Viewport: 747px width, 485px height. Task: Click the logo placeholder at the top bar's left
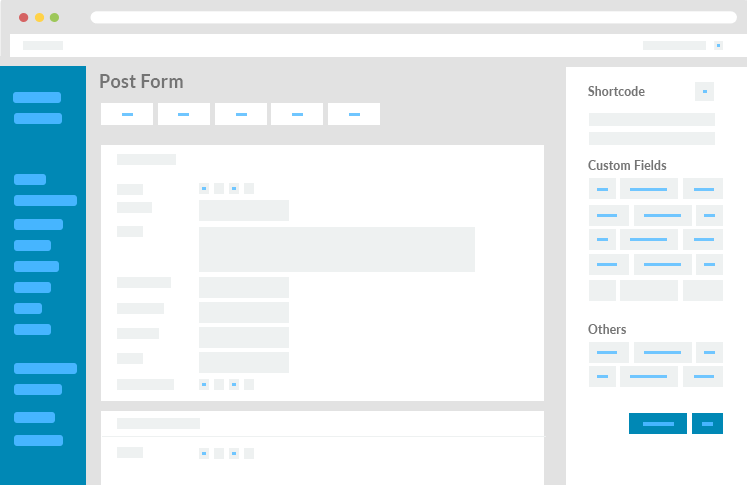pos(43,45)
